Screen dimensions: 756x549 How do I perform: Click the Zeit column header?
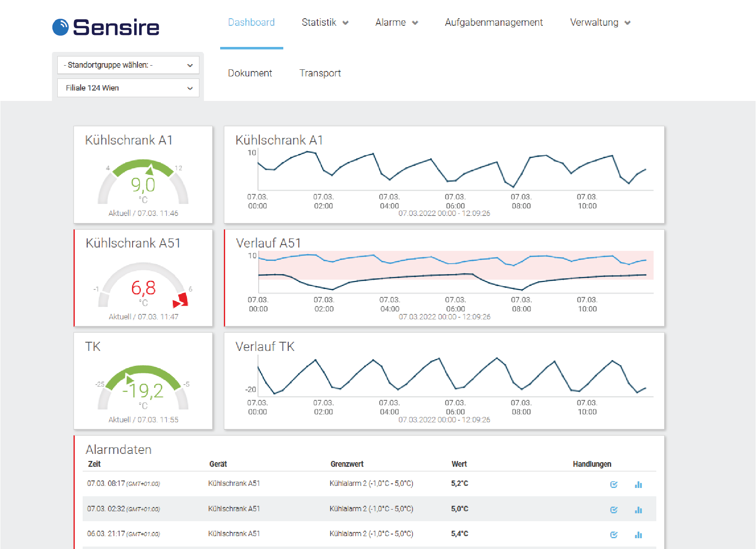[x=94, y=464]
